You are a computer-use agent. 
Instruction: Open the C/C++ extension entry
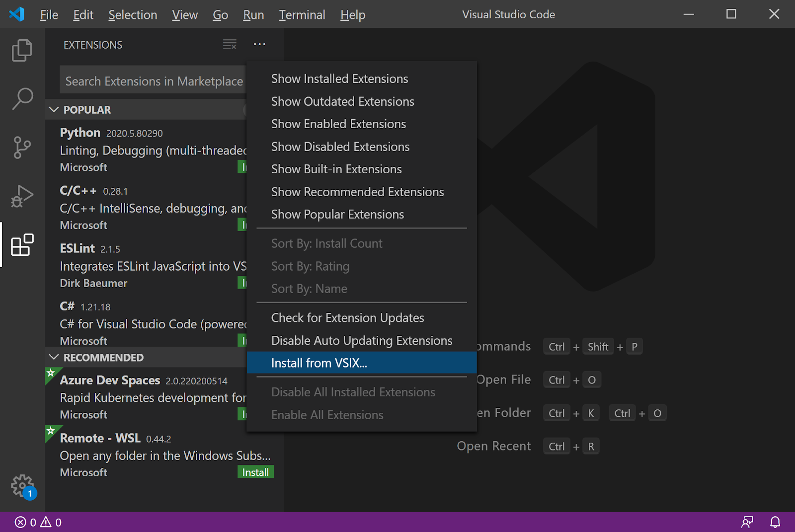146,207
